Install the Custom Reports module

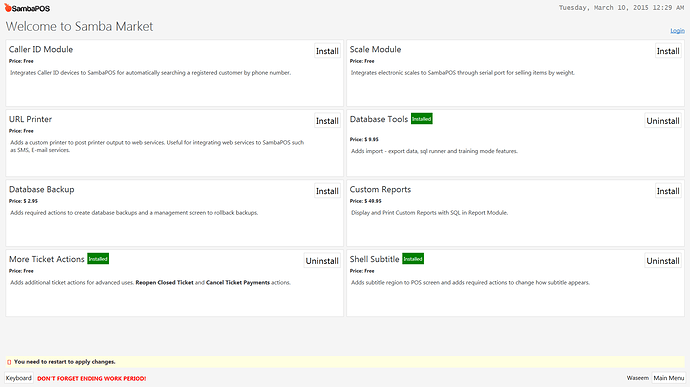click(x=668, y=191)
